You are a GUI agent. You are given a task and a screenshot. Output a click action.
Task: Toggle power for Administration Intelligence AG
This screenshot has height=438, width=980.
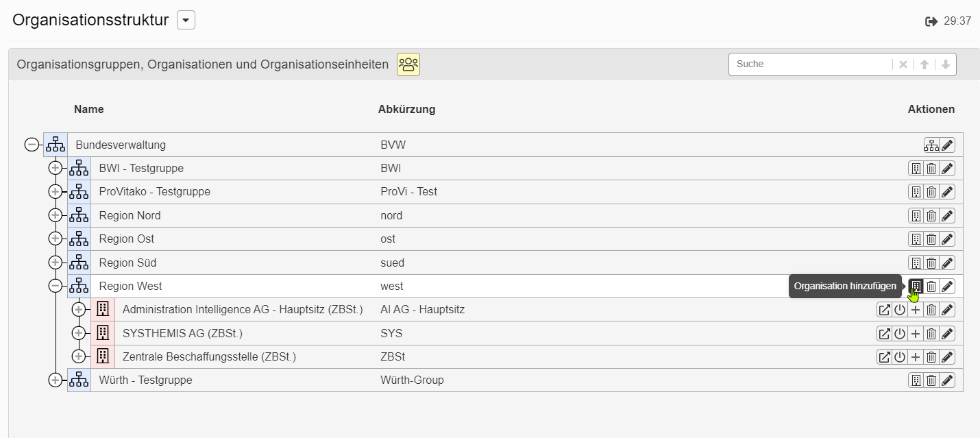click(x=900, y=310)
